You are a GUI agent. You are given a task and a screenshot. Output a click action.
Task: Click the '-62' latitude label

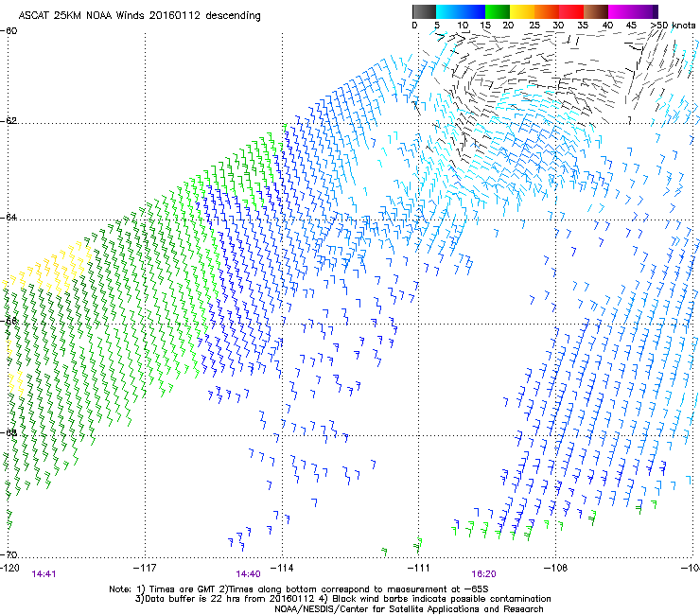tap(9, 121)
